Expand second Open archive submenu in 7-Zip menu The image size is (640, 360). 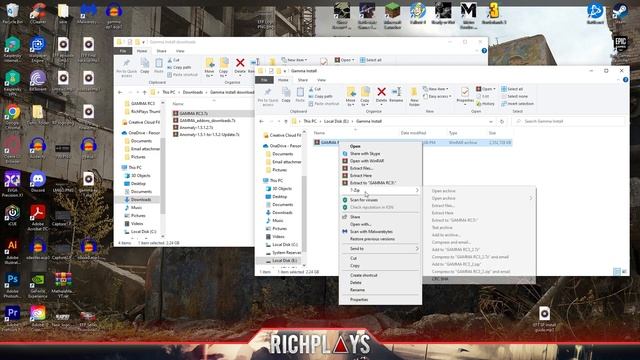[479, 198]
